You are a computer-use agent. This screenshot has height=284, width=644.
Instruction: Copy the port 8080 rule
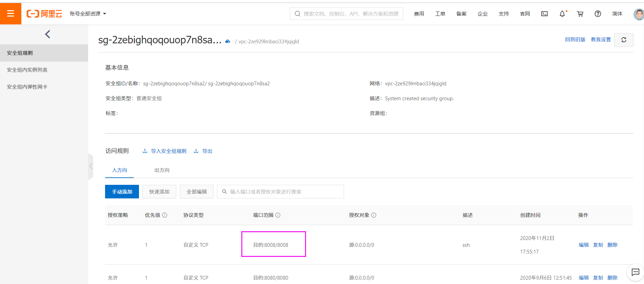coord(598,278)
